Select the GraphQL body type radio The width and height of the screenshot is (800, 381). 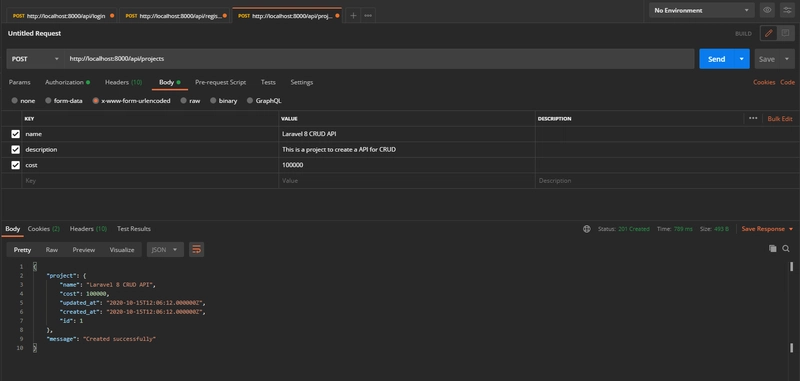(250, 101)
